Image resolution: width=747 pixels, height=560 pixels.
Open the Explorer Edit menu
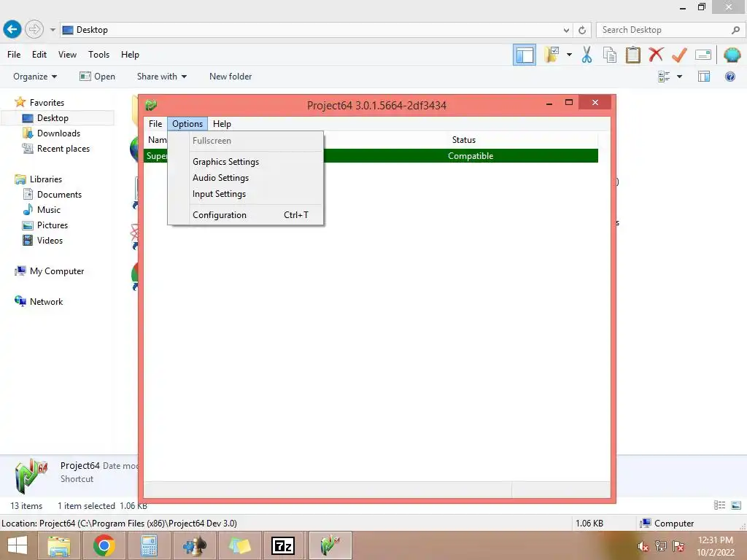coord(39,54)
